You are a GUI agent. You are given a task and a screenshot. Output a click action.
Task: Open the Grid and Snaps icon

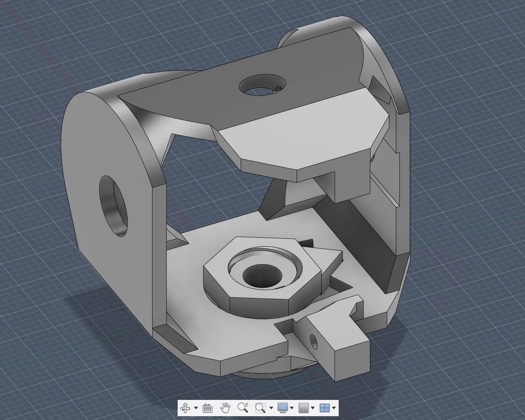(x=304, y=408)
